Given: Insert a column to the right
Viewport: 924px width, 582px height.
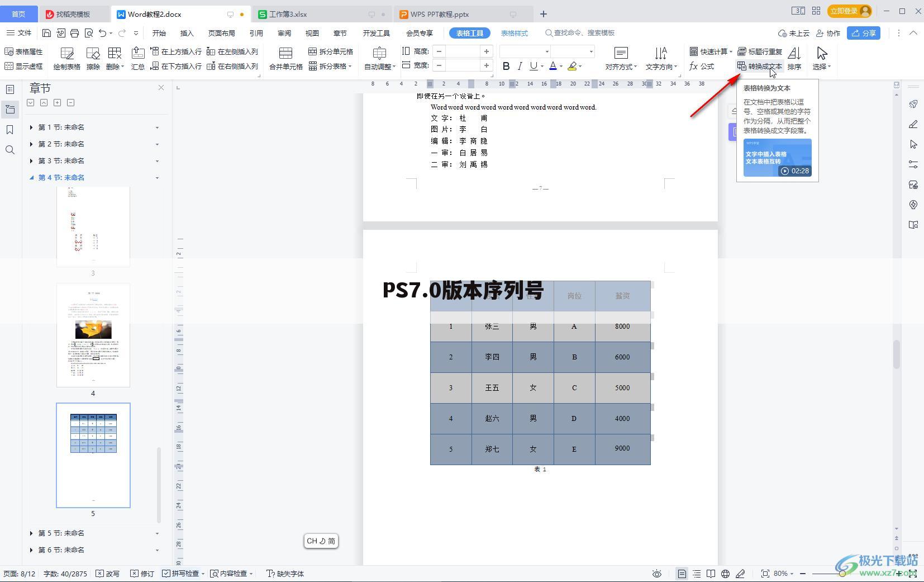Looking at the screenshot, I should [232, 66].
